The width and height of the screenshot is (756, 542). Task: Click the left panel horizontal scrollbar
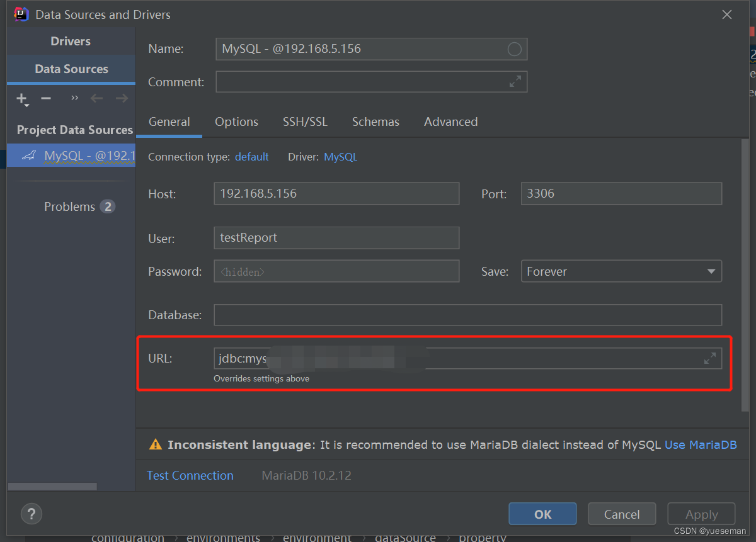[x=52, y=487]
